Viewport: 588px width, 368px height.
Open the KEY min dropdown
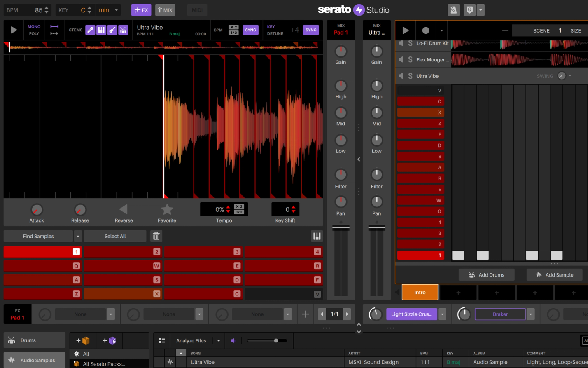pos(108,9)
